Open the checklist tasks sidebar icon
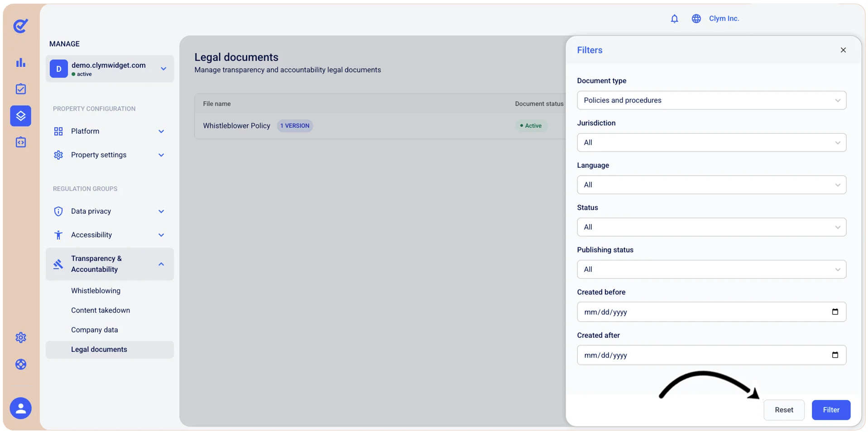The image size is (868, 432). pyautogui.click(x=20, y=89)
